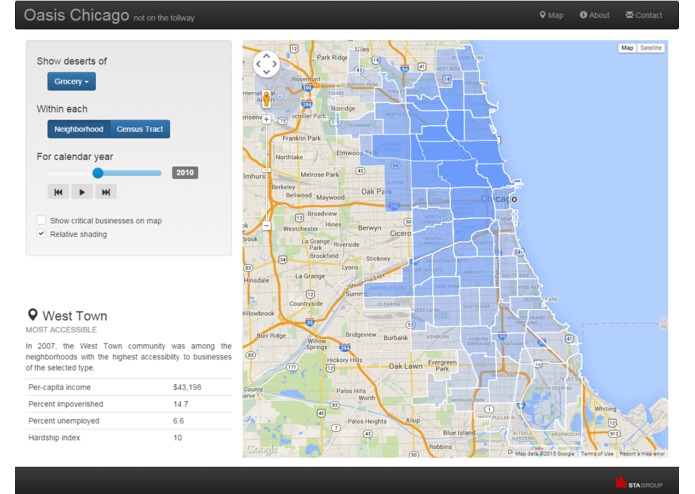Image resolution: width=695 pixels, height=494 pixels.
Task: Click the MOST ACCESSIBLE subtitle
Action: [61, 330]
